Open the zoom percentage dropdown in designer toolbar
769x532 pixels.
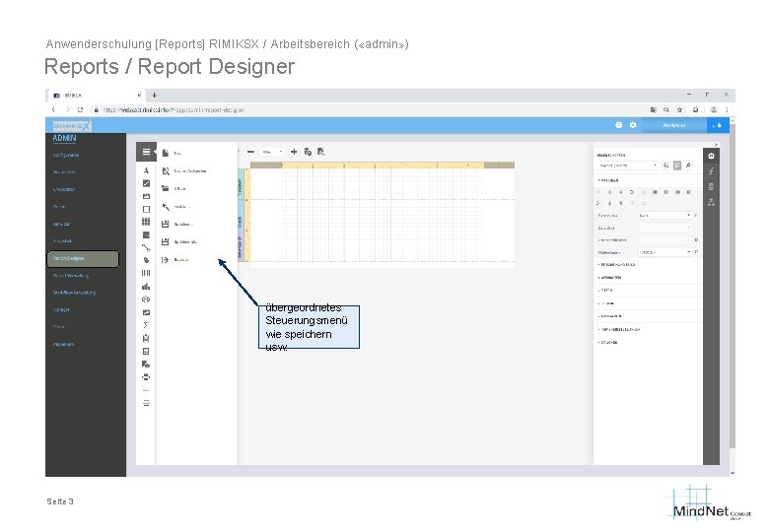[x=272, y=152]
